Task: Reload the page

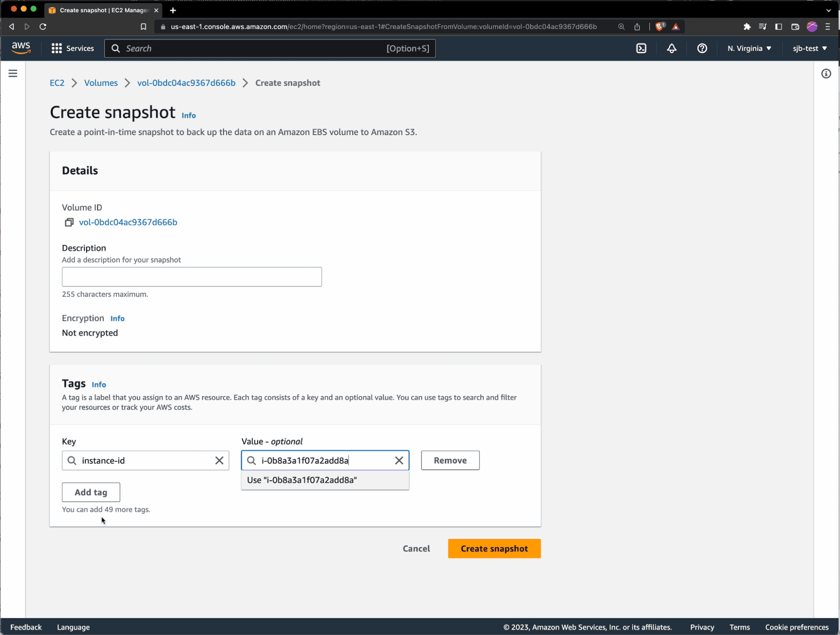Action: point(43,26)
